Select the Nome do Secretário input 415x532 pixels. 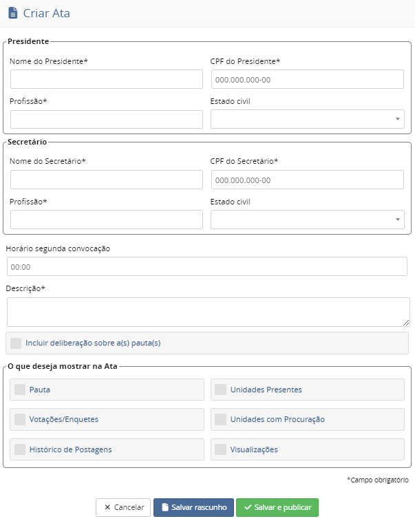coord(107,180)
